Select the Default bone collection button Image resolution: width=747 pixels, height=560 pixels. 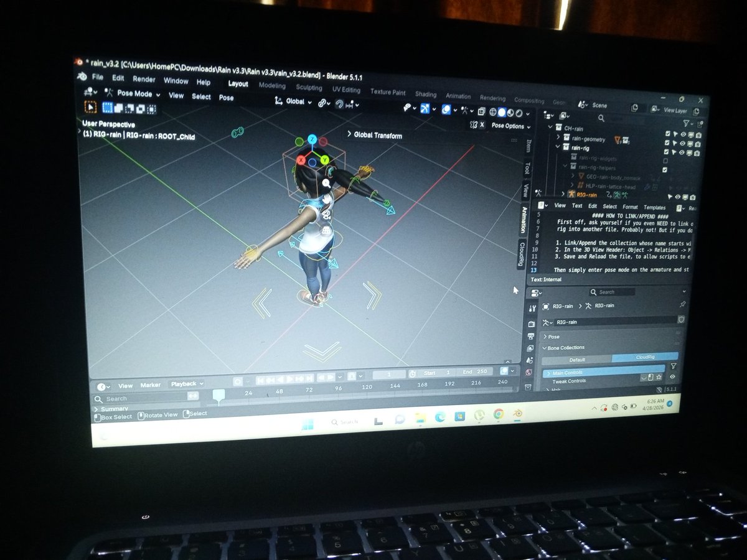tap(576, 360)
